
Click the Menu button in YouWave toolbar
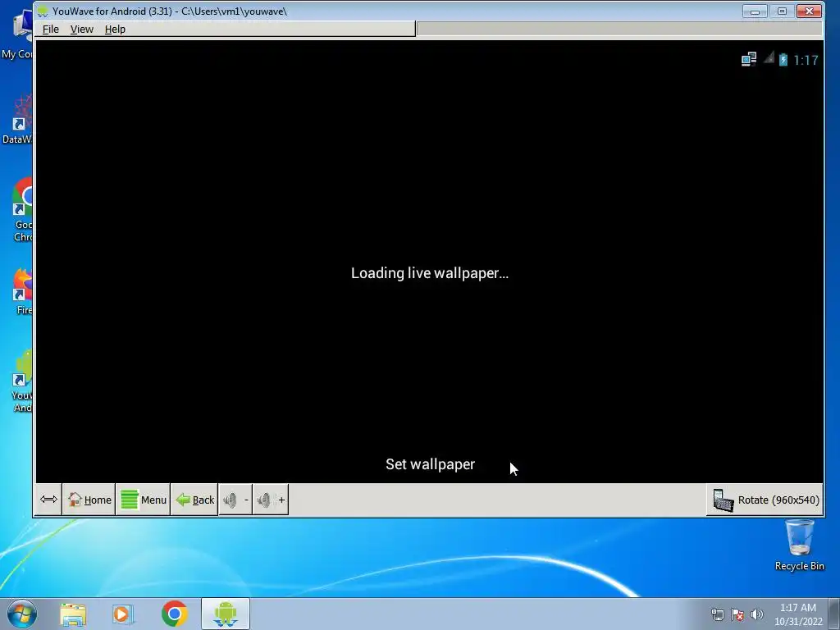point(143,500)
